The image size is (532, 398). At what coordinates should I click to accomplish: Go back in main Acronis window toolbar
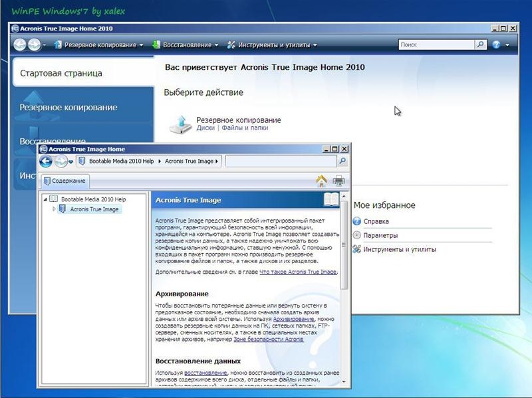pos(20,45)
